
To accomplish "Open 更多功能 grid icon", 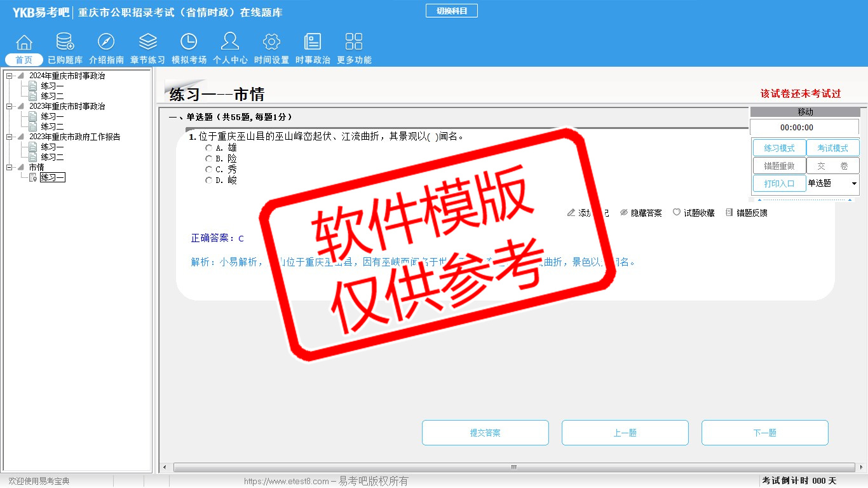I will (x=354, y=42).
